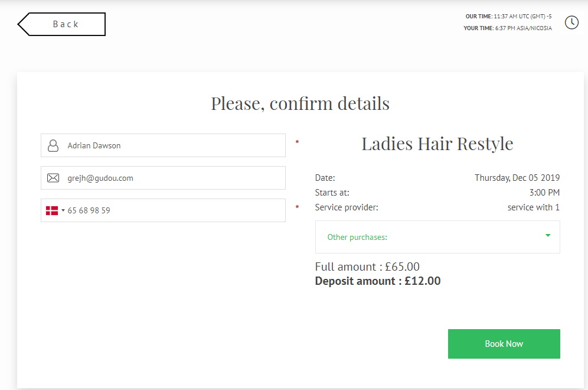This screenshot has width=588, height=390.
Task: Confirm booking with Book Now
Action: tap(504, 344)
